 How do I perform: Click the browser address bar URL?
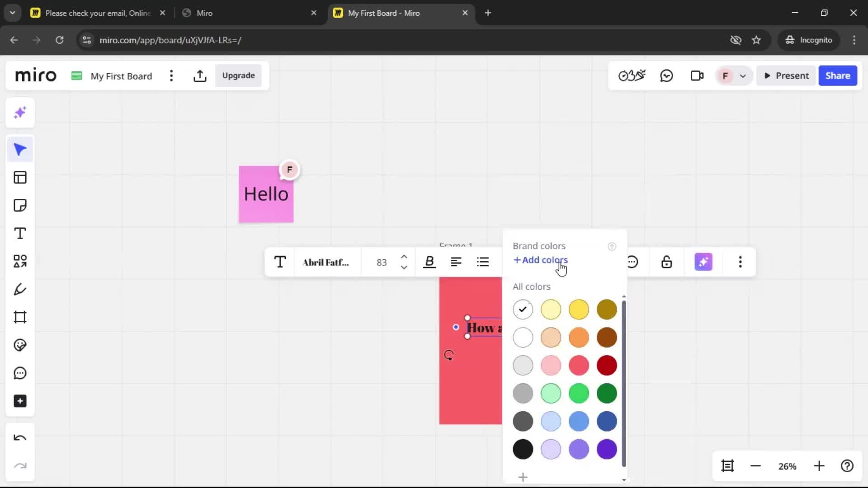(x=170, y=40)
